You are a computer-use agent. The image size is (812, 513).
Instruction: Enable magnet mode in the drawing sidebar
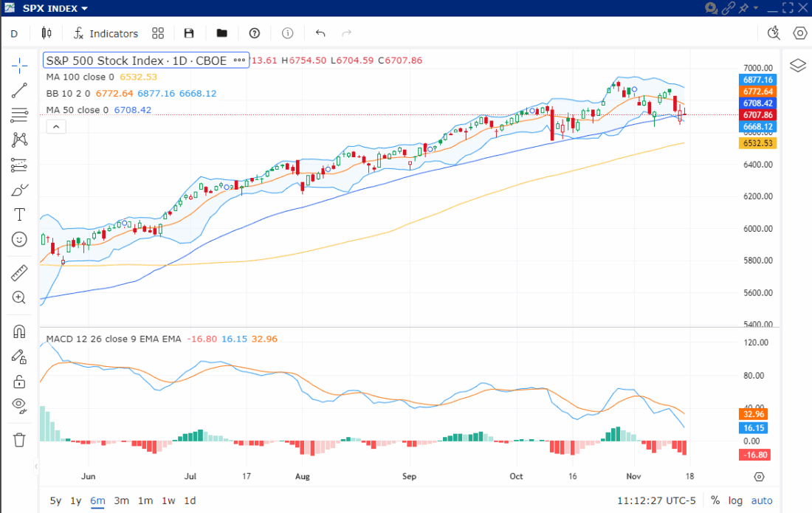(x=19, y=331)
